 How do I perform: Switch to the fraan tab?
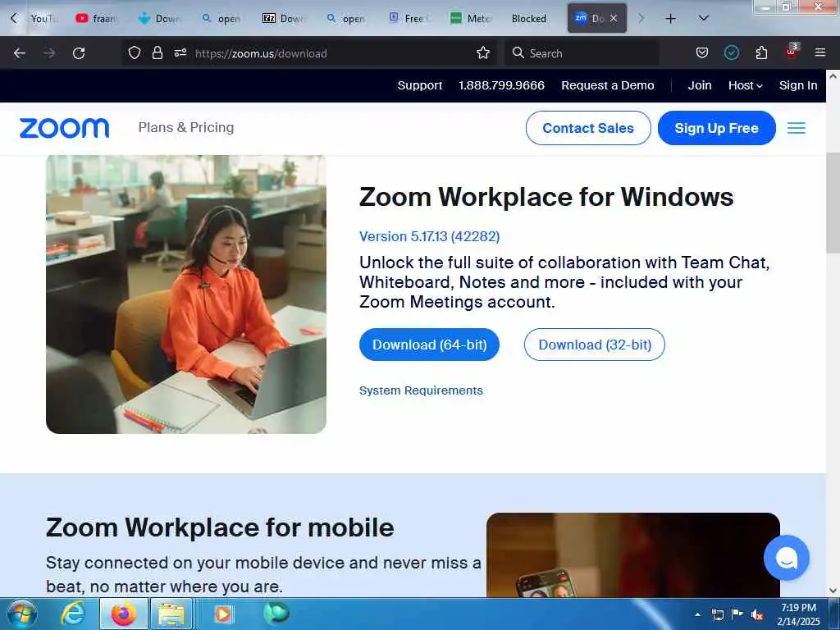tap(97, 19)
